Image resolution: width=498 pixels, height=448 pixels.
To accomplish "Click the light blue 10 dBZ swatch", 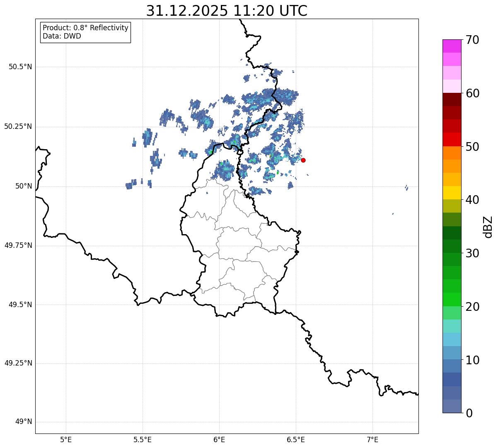I will point(452,353).
